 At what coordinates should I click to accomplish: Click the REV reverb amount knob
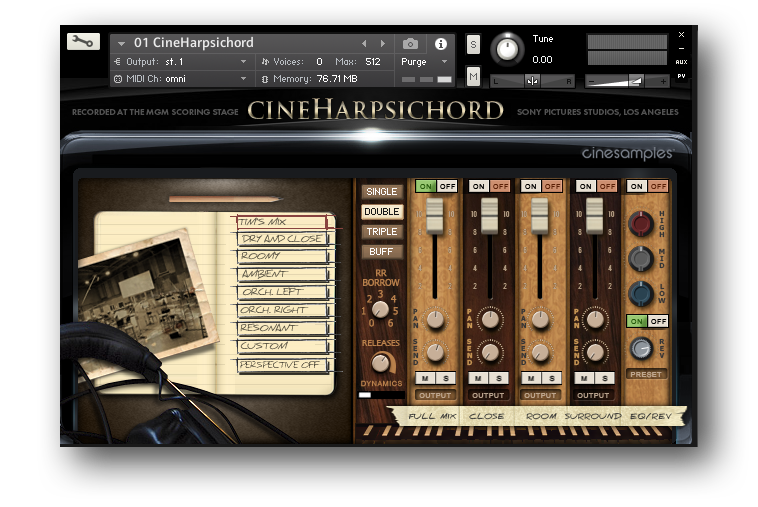point(641,348)
